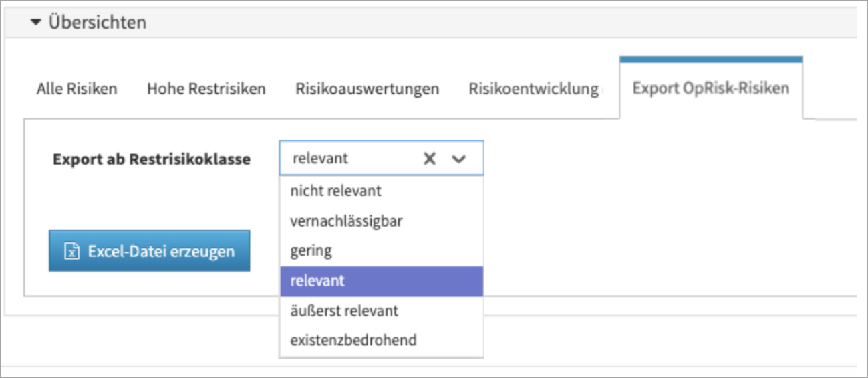The width and height of the screenshot is (868, 378).
Task: Click the Excel file icon on the button
Action: coord(71,252)
